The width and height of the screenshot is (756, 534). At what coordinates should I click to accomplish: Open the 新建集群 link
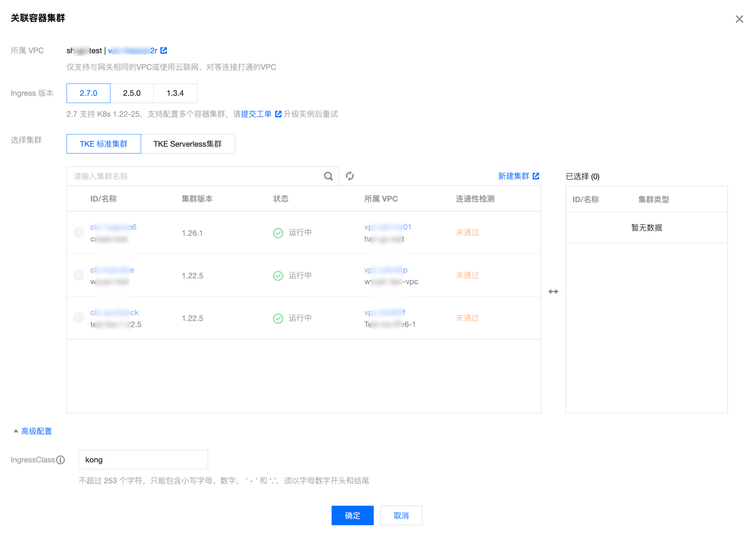coord(513,176)
